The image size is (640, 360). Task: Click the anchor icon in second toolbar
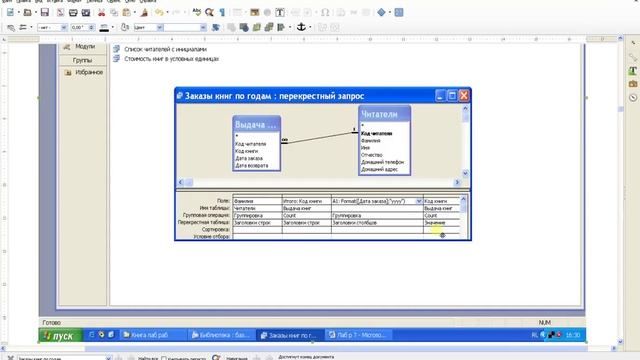(x=301, y=27)
